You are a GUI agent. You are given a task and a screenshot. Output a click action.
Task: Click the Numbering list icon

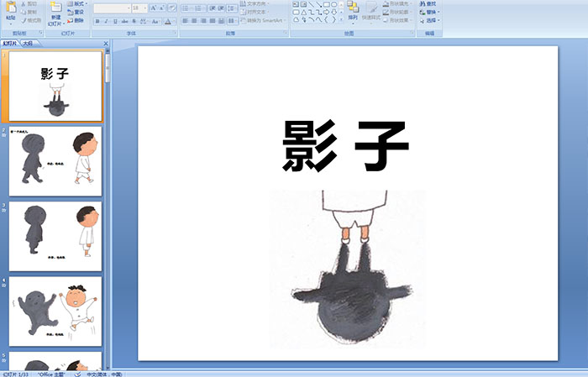click(x=199, y=8)
